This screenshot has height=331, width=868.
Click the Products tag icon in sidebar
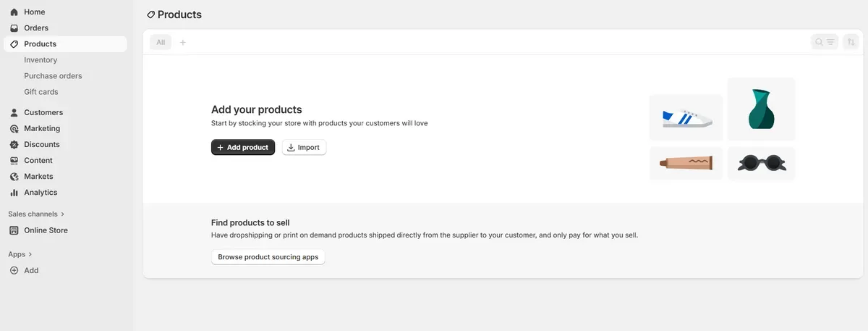14,44
